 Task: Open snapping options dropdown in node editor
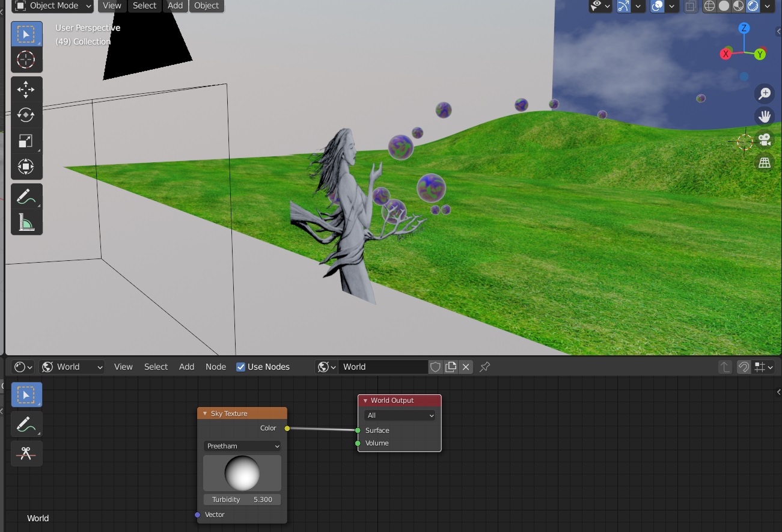765,367
